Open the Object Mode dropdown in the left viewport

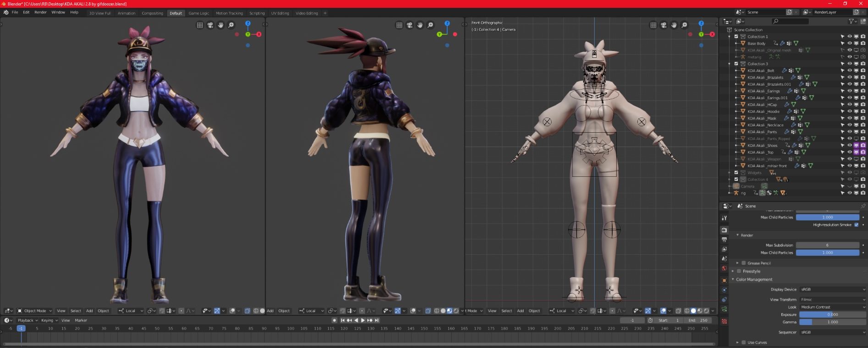35,311
